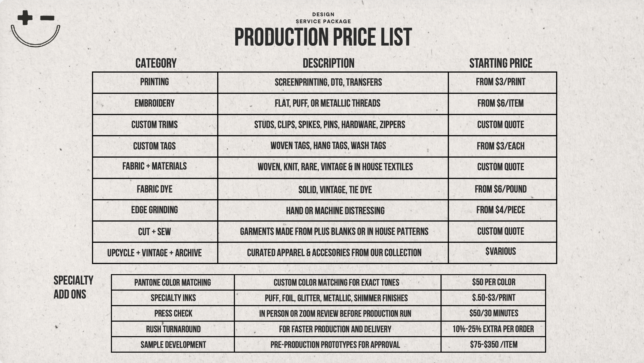Select the Starting Price column header

tap(501, 63)
